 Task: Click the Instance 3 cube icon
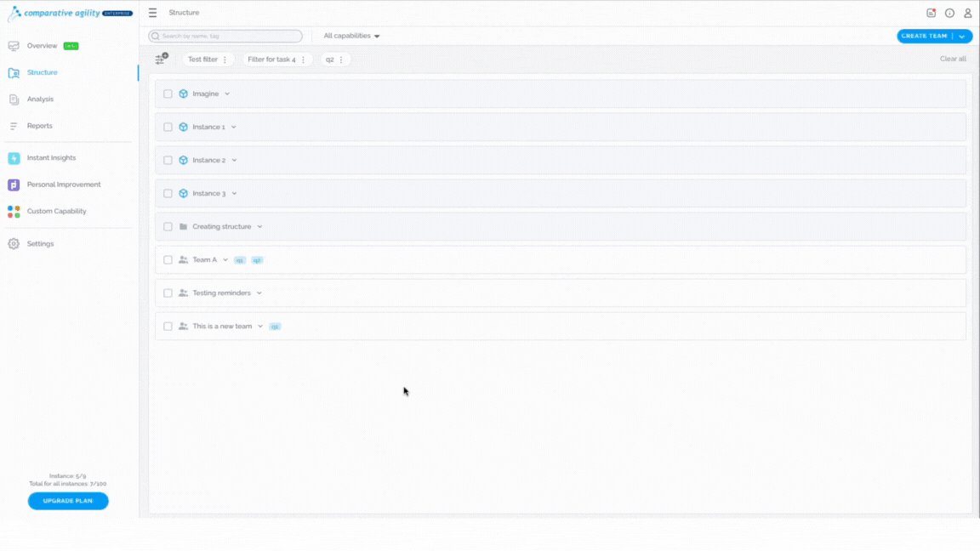(x=183, y=193)
